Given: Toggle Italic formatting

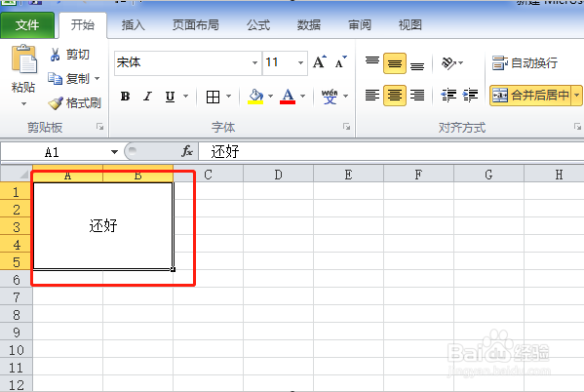Looking at the screenshot, I should click(148, 97).
